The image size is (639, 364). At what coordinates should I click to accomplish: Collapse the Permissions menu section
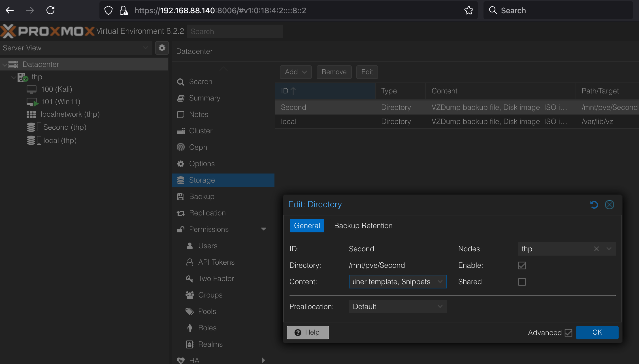(263, 229)
